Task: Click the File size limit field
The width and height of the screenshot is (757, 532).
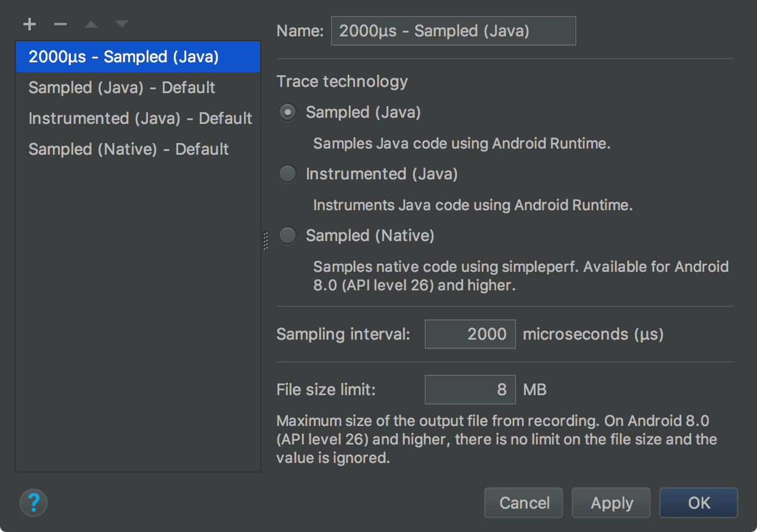Action: coord(470,390)
